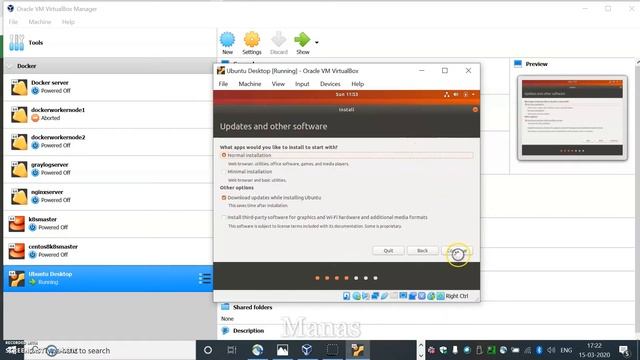
Task: Open Help menu in VirtualBox Manager
Action: pos(68,22)
